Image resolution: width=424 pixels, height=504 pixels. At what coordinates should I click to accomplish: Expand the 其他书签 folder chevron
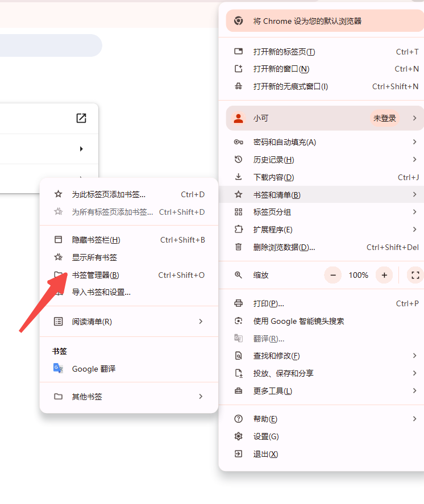[201, 396]
